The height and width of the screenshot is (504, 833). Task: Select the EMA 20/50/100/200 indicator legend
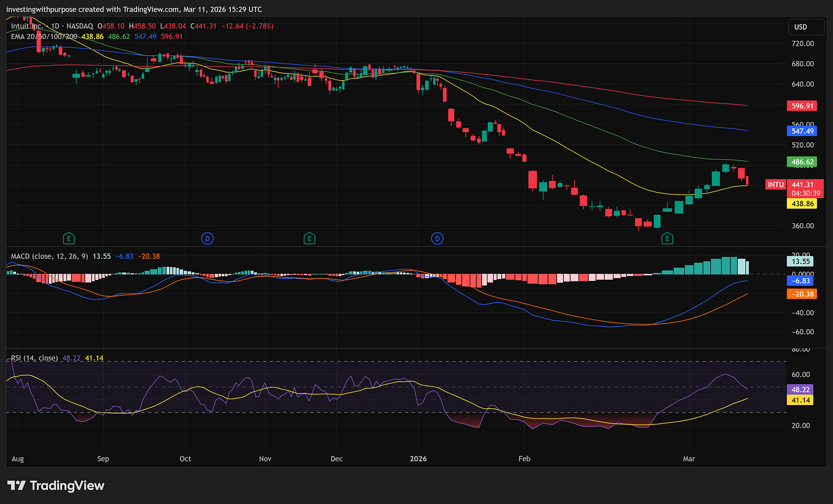click(x=44, y=37)
